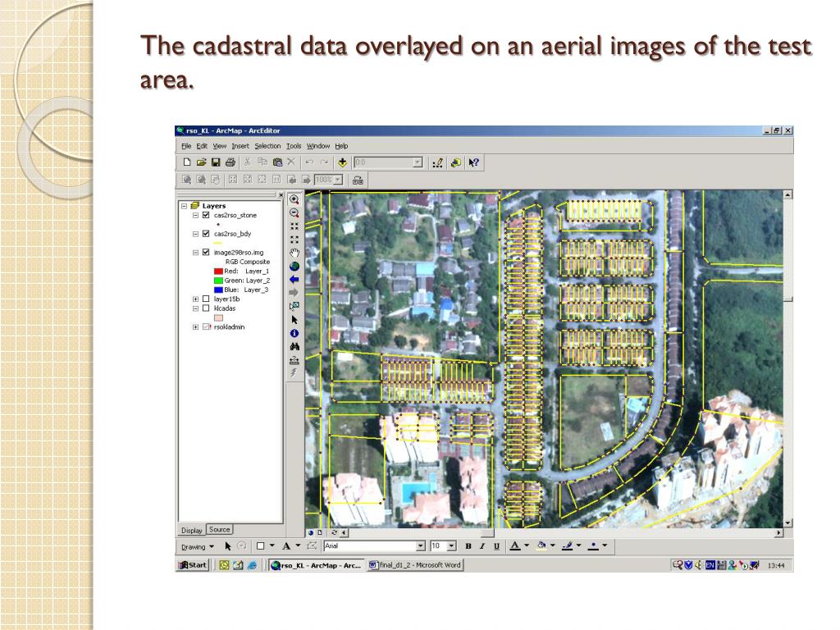
Task: Toggle the rsokladmin layer checkbox
Action: (x=206, y=326)
